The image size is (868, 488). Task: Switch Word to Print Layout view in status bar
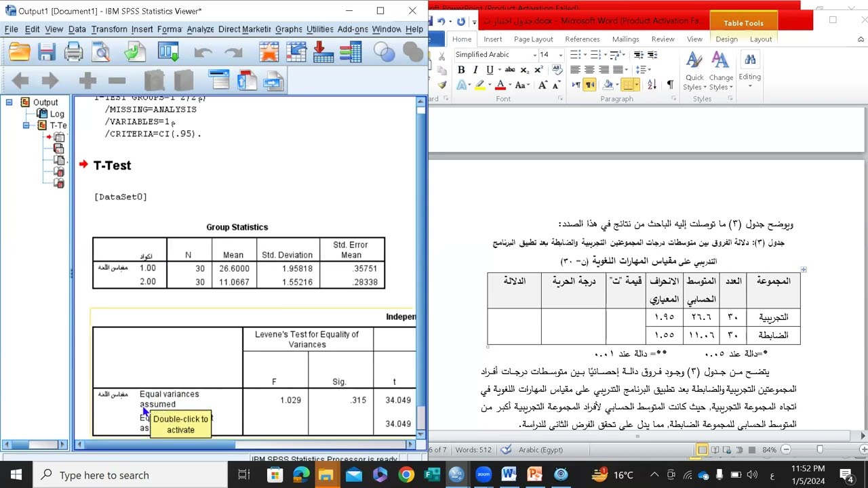tap(703, 450)
